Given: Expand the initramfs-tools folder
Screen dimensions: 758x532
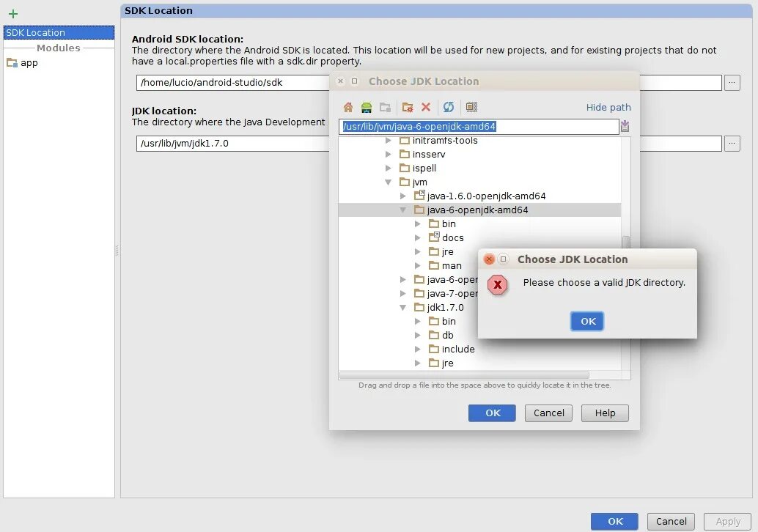Looking at the screenshot, I should pyautogui.click(x=389, y=140).
